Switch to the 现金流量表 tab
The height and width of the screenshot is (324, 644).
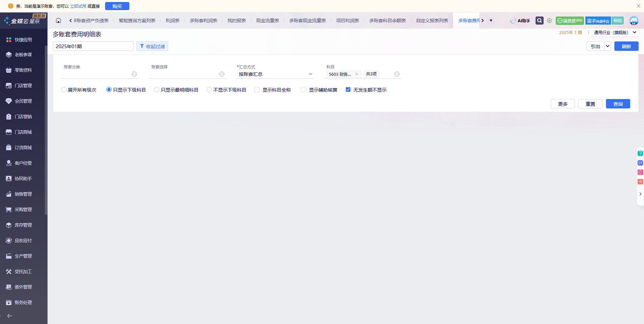pos(267,21)
